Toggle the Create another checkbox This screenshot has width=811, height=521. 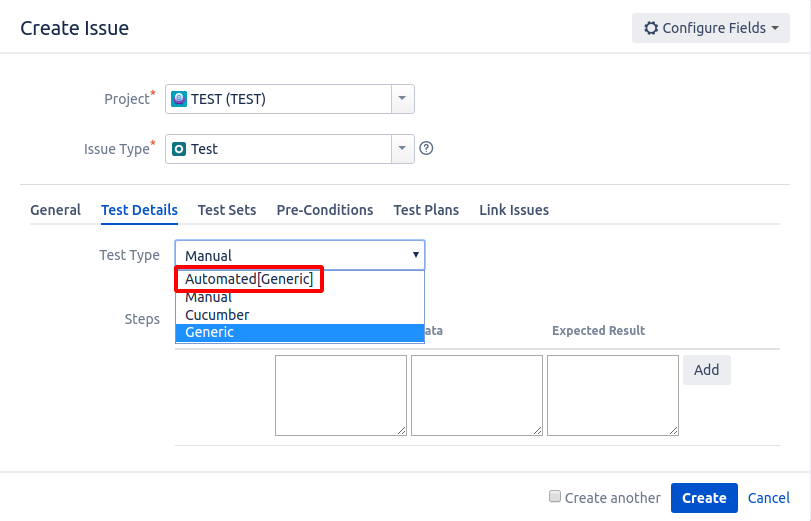pos(554,497)
